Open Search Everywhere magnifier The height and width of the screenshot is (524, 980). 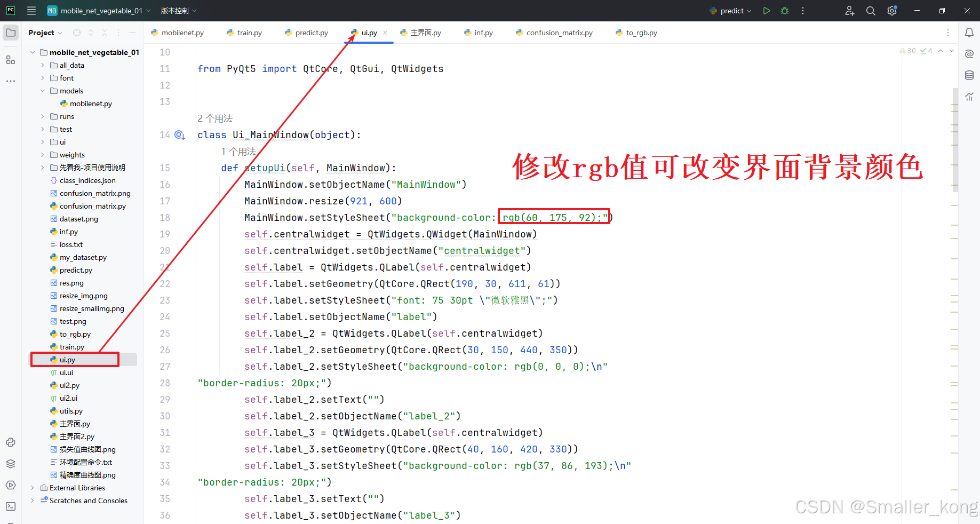[x=871, y=11]
